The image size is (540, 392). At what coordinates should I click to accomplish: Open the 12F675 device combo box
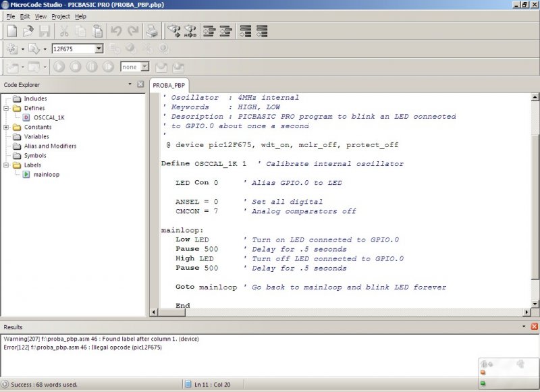click(x=99, y=49)
